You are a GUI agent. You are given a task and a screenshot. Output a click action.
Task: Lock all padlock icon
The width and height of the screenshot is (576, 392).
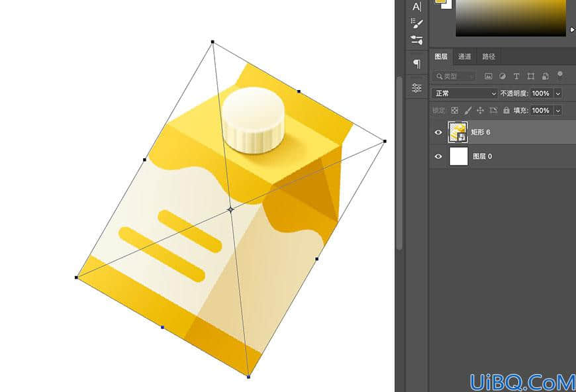506,110
